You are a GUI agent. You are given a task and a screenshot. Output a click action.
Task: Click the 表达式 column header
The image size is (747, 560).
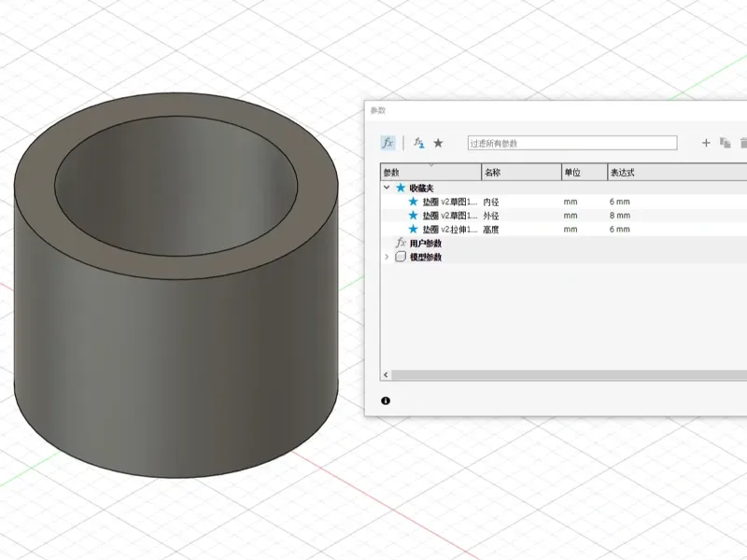pos(678,173)
